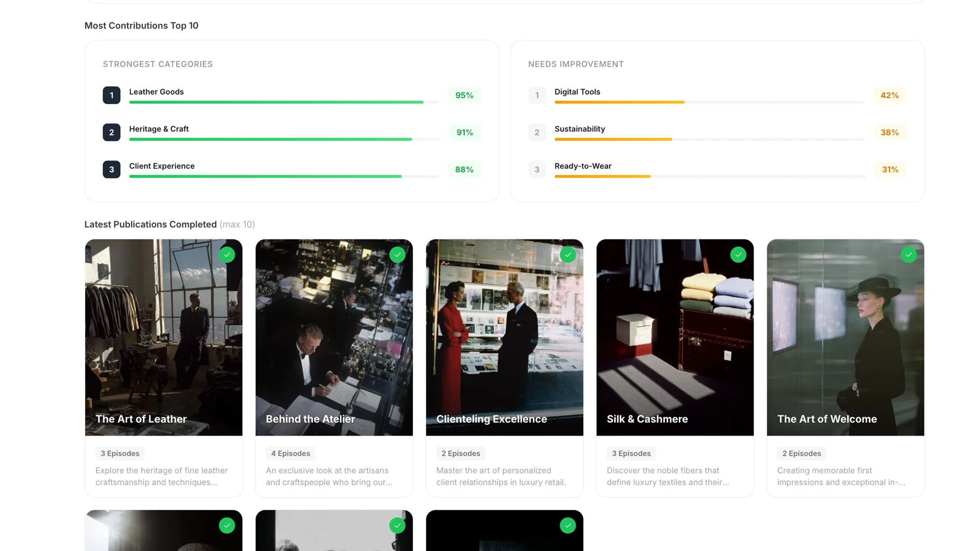Click rank 3 badge beside Client Experience

point(112,169)
